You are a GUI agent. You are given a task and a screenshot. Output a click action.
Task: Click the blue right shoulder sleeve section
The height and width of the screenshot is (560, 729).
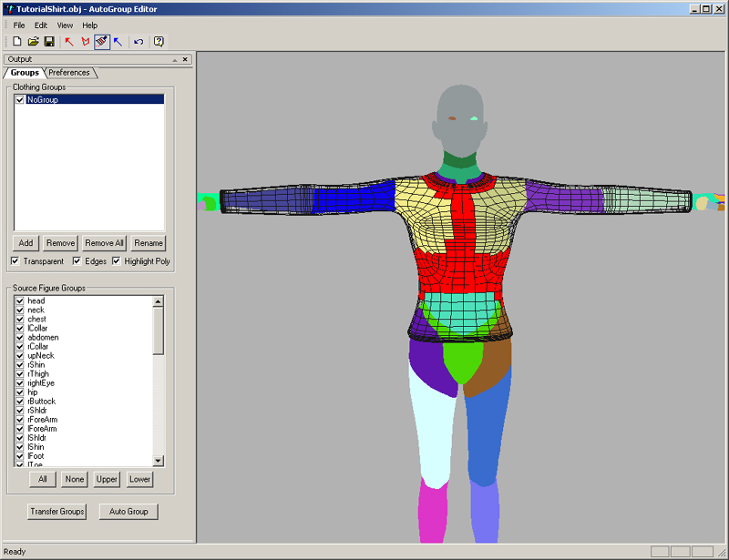tap(354, 198)
